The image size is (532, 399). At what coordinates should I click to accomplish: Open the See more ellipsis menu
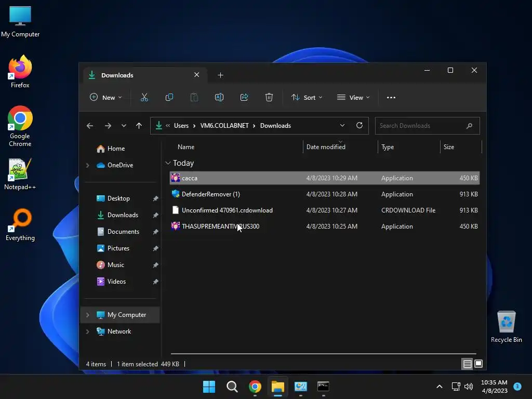[x=391, y=97]
